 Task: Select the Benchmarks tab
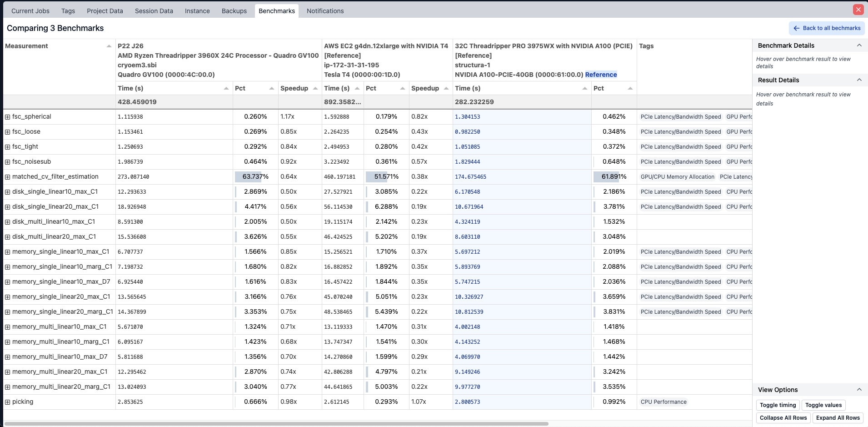[x=277, y=11]
